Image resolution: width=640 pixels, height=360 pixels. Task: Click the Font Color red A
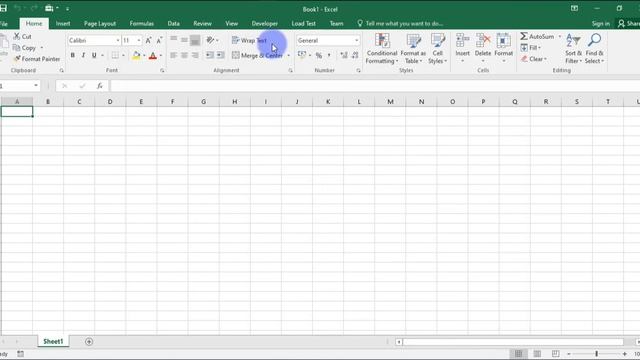point(153,56)
